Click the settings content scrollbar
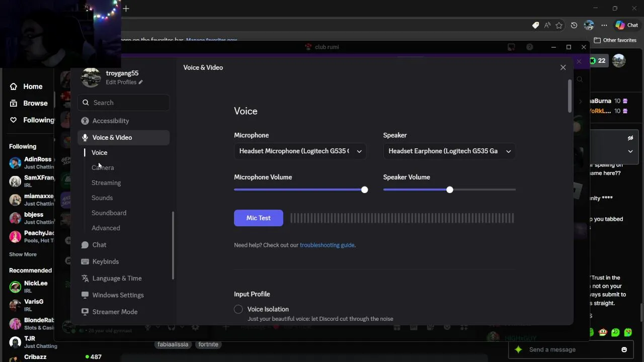Viewport: 644px width, 362px height. [570, 96]
